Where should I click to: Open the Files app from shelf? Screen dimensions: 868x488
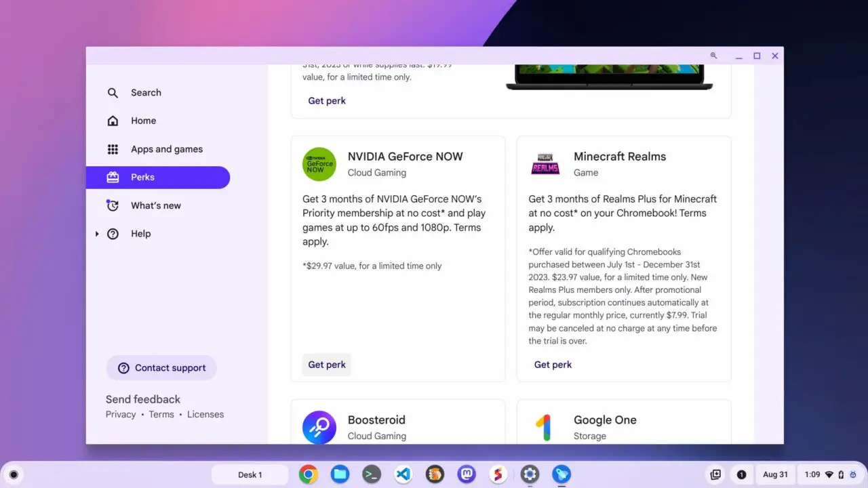340,474
